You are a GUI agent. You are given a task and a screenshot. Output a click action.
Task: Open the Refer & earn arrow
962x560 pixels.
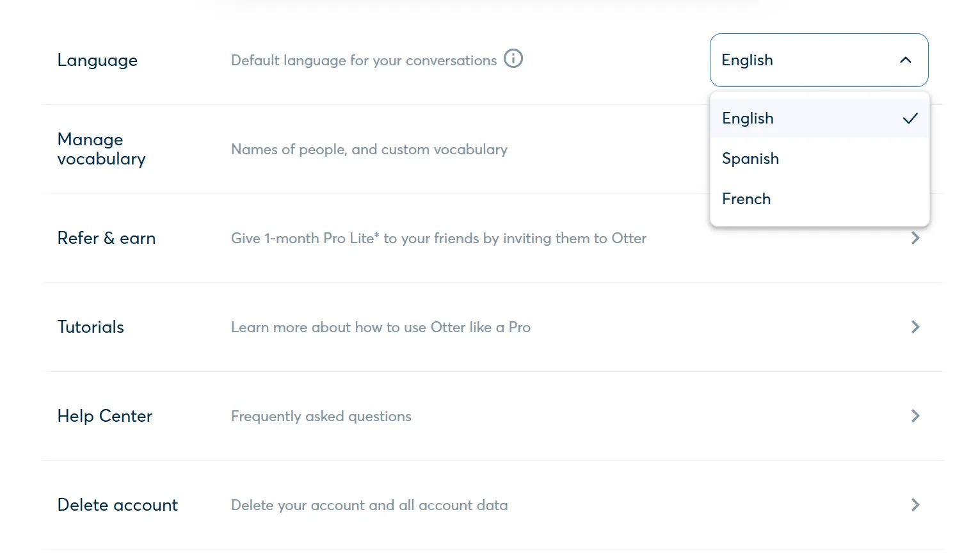(915, 238)
